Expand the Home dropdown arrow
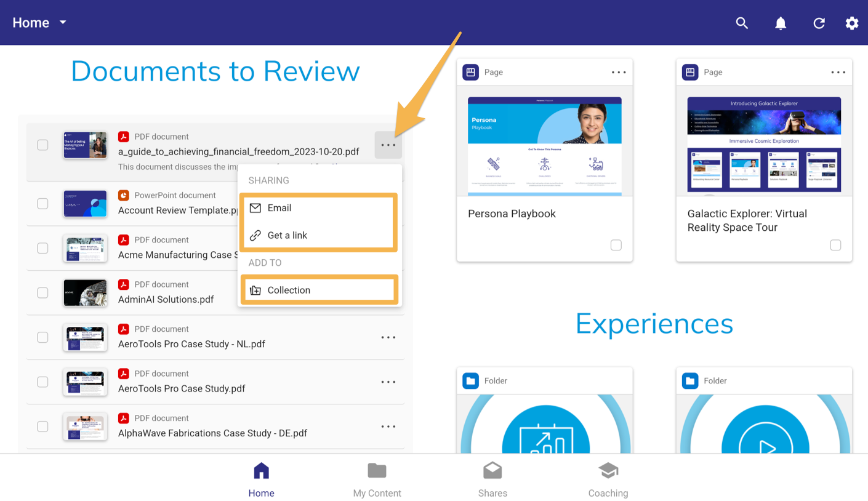The height and width of the screenshot is (501, 868). pyautogui.click(x=63, y=23)
